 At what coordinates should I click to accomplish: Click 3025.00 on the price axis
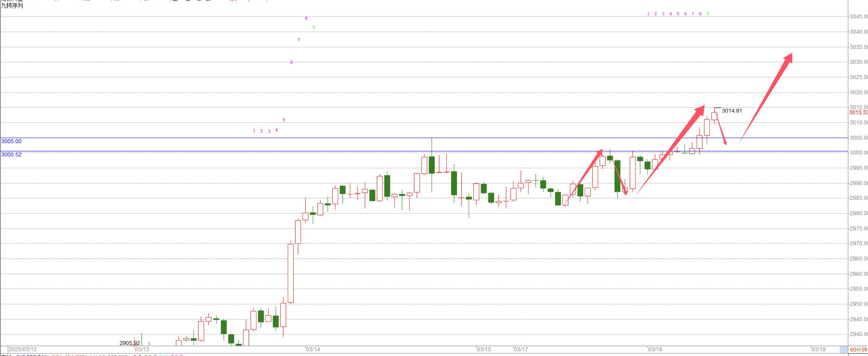point(859,77)
